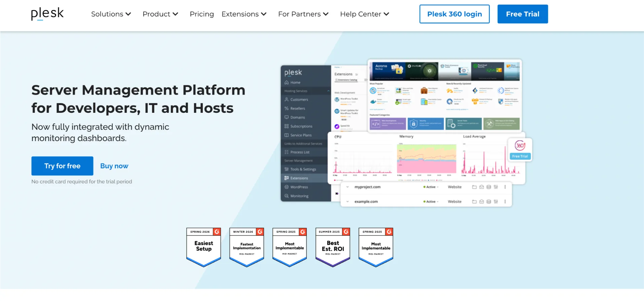Click the Fastest Implementation Winter 2026 badge
This screenshot has height=301, width=644.
coord(247,247)
